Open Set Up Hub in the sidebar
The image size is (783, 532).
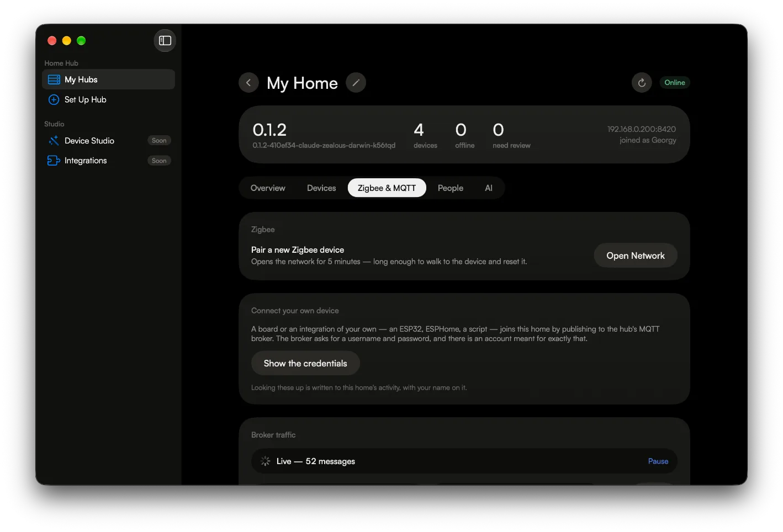[108, 99]
